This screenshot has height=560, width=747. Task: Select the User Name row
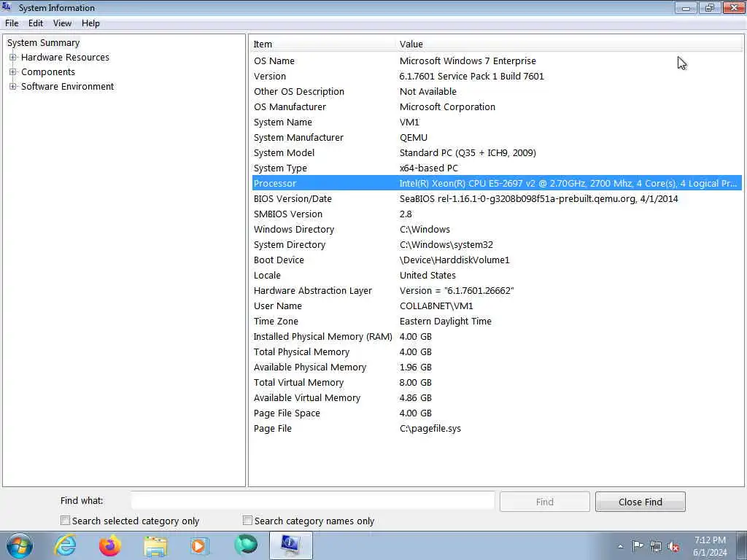pyautogui.click(x=497, y=306)
